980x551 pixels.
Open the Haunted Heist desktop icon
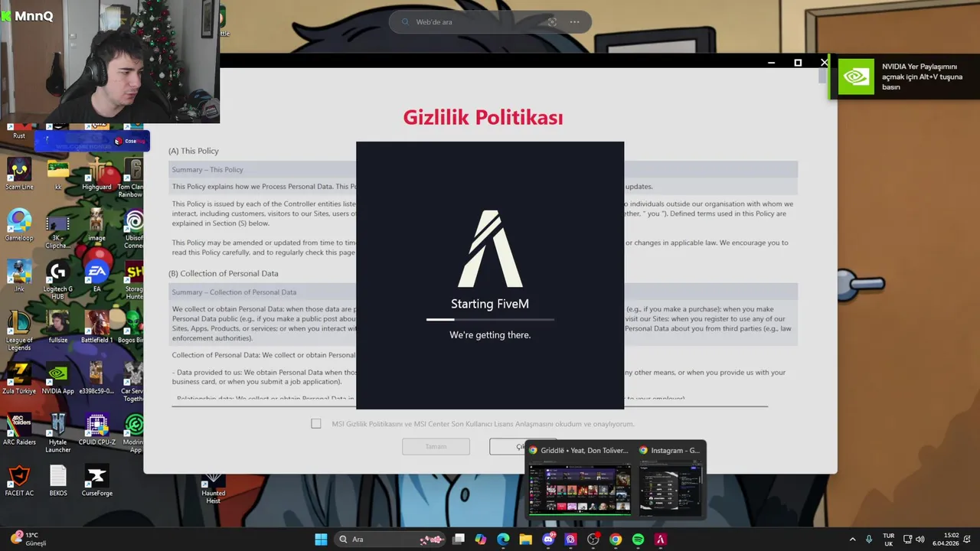pyautogui.click(x=213, y=488)
